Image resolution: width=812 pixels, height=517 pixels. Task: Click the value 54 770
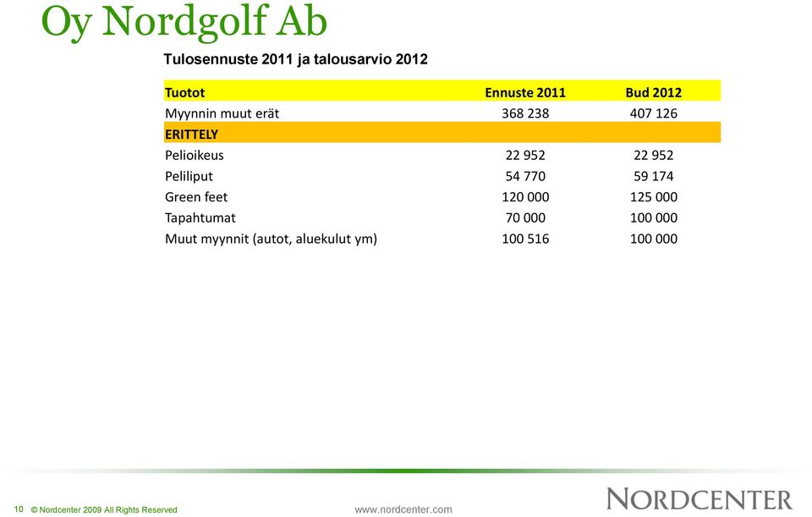coord(525,176)
